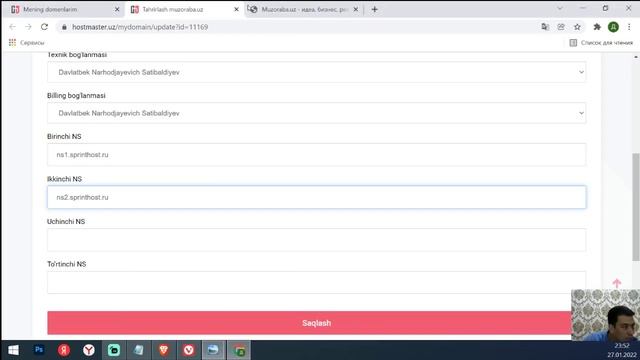Go back to the previous page
This screenshot has height=360, width=640.
pos(12,27)
